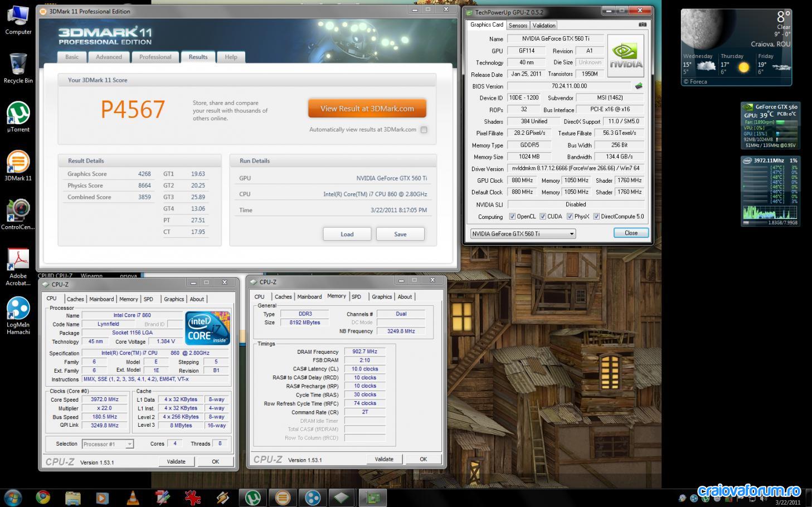
Task: Click the DRAM Frequency 902.7 MHz value
Action: click(364, 352)
